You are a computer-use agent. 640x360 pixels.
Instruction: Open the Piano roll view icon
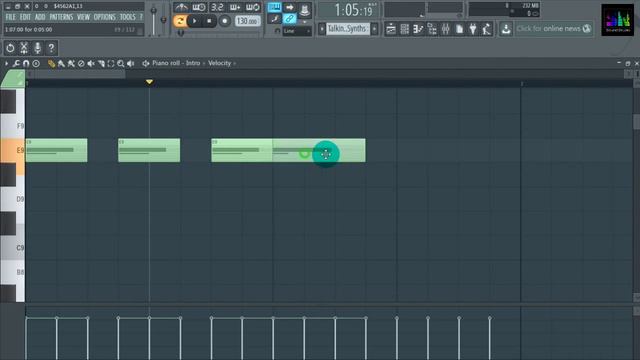tap(418, 29)
